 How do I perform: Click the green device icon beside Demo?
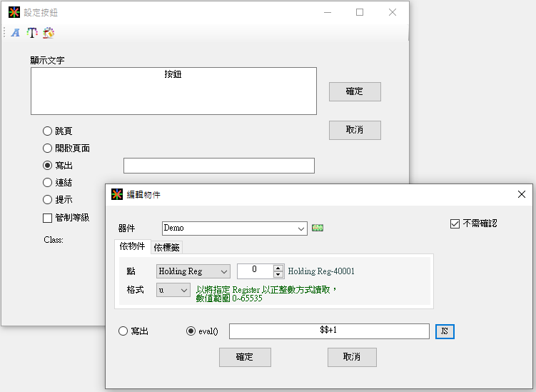click(x=318, y=228)
